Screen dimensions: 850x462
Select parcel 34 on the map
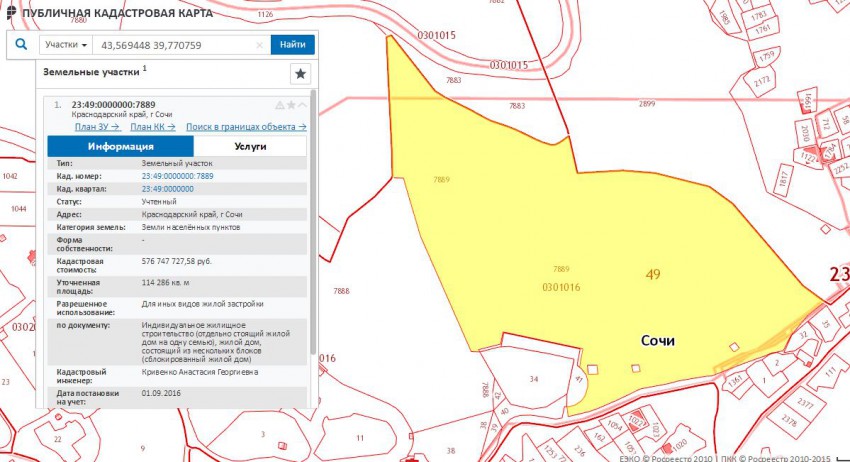pos(534,379)
